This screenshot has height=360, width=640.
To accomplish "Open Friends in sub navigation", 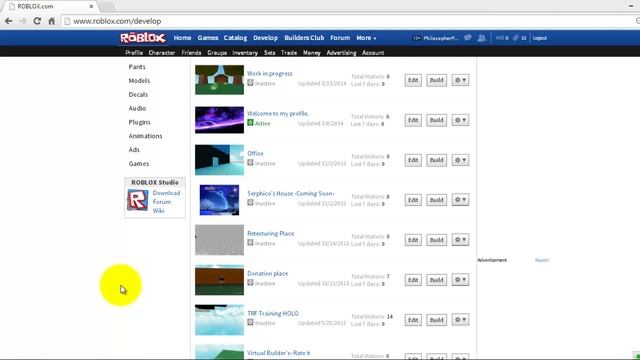I will click(x=191, y=53).
